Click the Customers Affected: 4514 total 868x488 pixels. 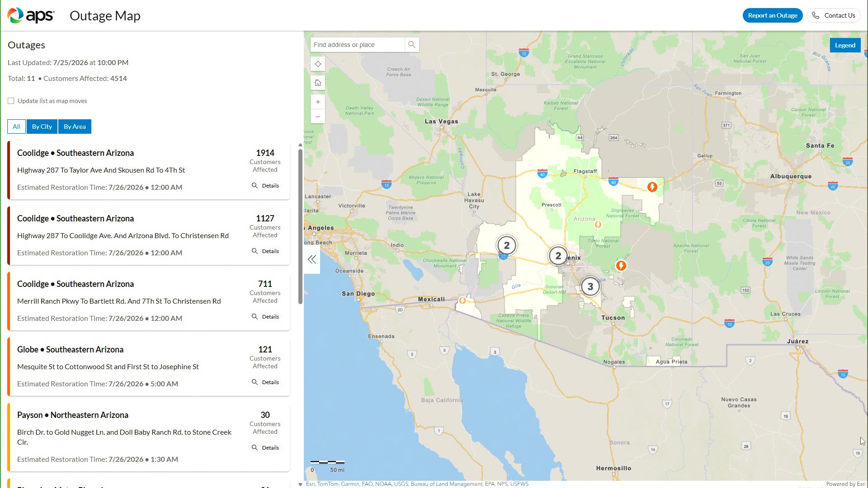[85, 78]
